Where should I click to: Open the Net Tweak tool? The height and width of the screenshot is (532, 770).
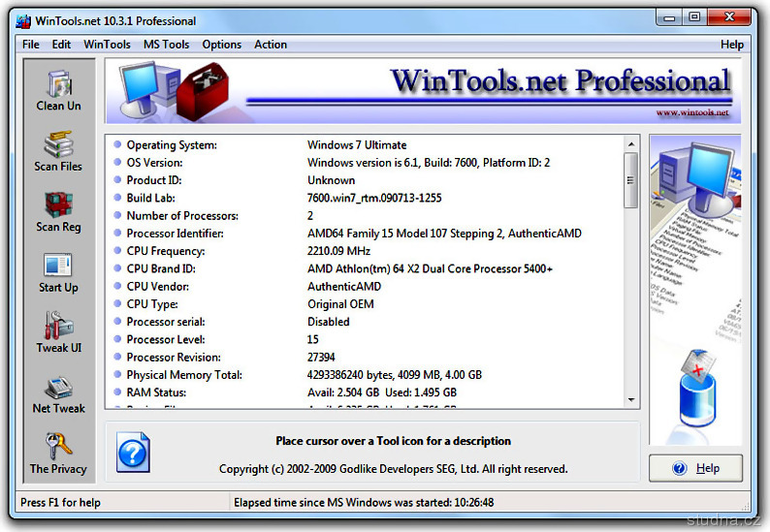pyautogui.click(x=58, y=388)
